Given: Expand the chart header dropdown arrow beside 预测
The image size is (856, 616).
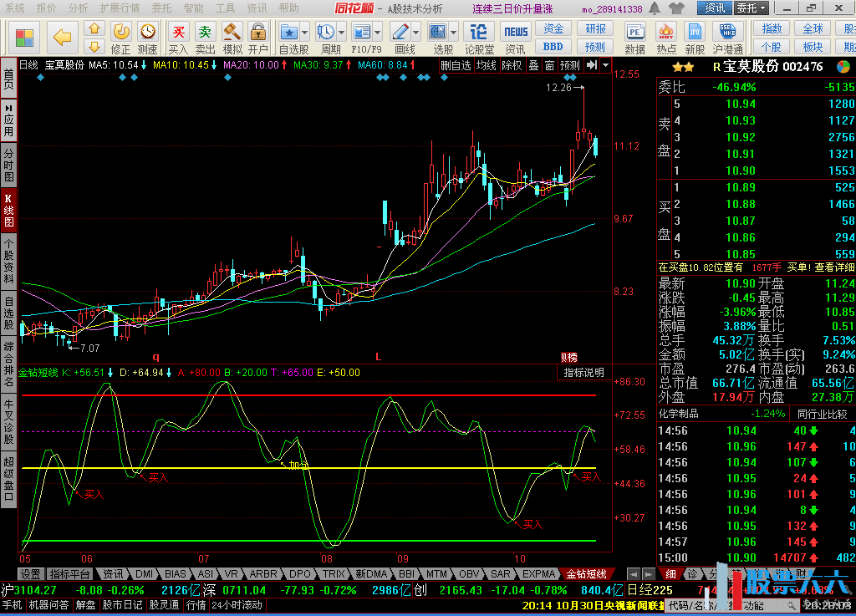Looking at the screenshot, I should click(x=605, y=65).
